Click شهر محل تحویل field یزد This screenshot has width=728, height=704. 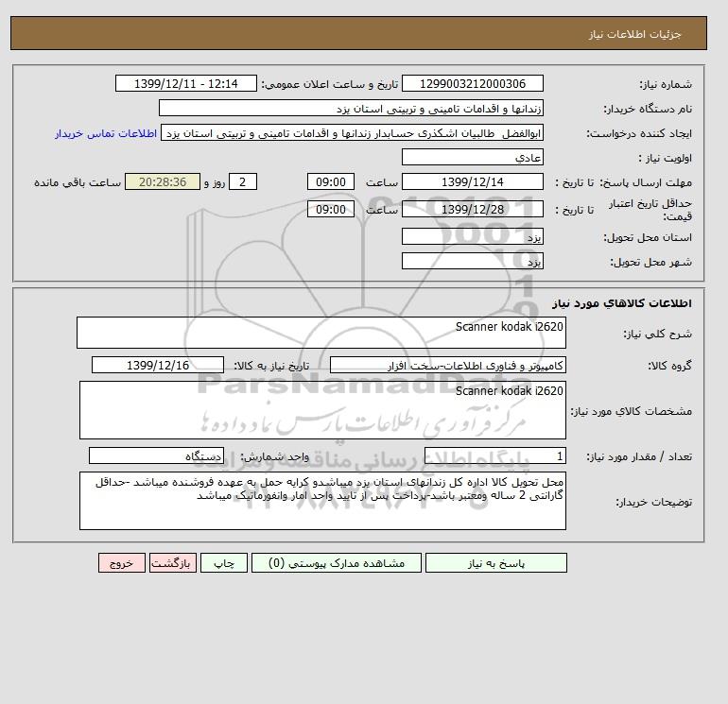tap(472, 261)
